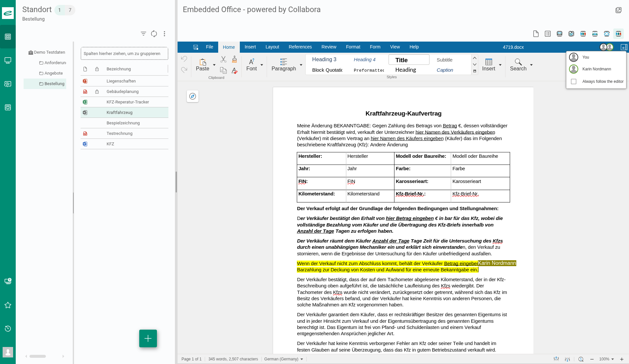Viewport: 629px width, 364px height.
Task: Click the Save document icon
Action: [x=196, y=47]
